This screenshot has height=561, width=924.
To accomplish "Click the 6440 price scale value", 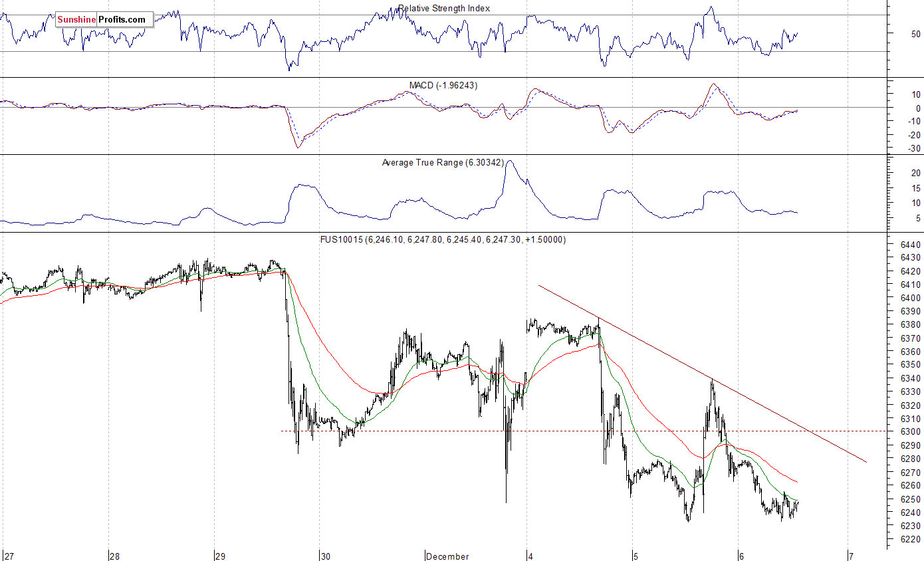I will click(x=911, y=245).
